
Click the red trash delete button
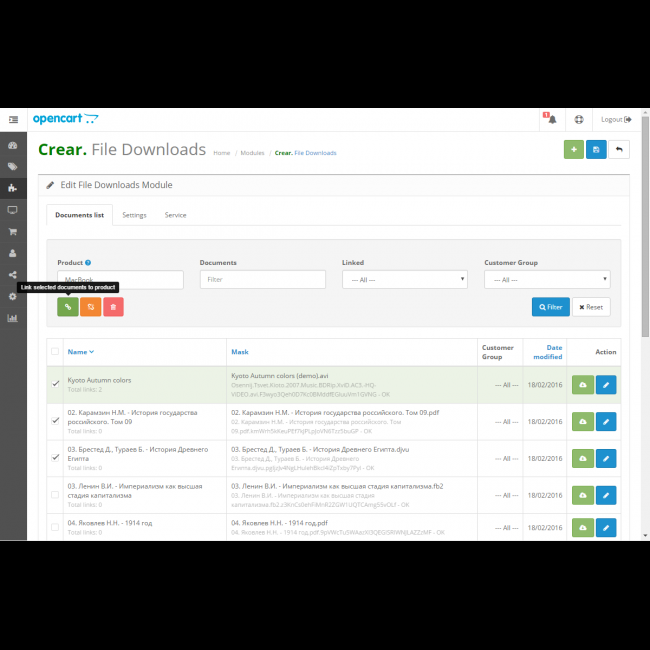[x=113, y=307]
